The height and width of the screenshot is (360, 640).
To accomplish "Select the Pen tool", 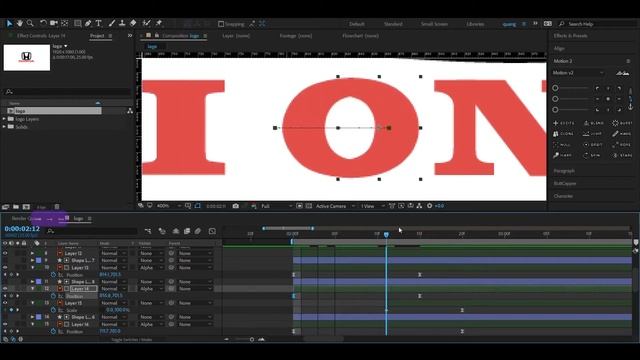I will (88, 23).
